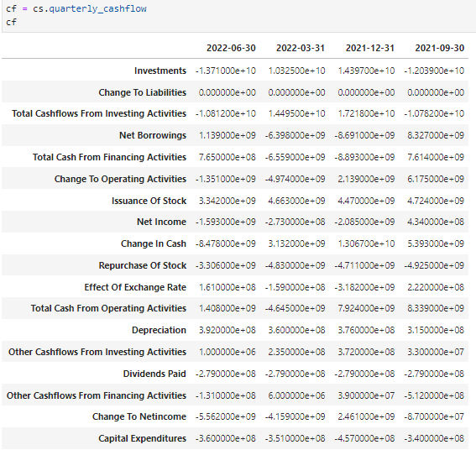Click the Capital Expenditures row label
Viewport: 476px width, 450px height.
click(x=143, y=438)
